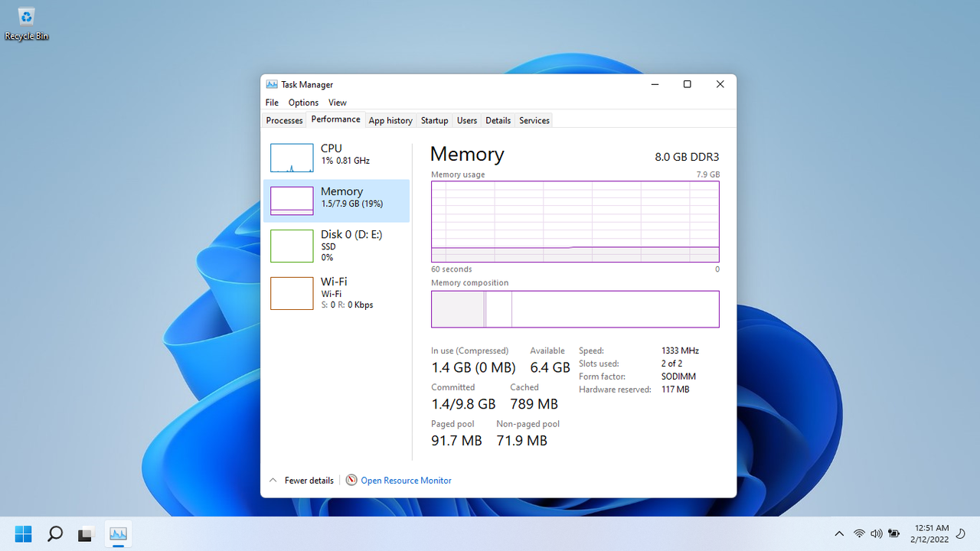Screen dimensions: 980x551
Task: Click the '60 seconds' graph label
Action: pos(452,269)
